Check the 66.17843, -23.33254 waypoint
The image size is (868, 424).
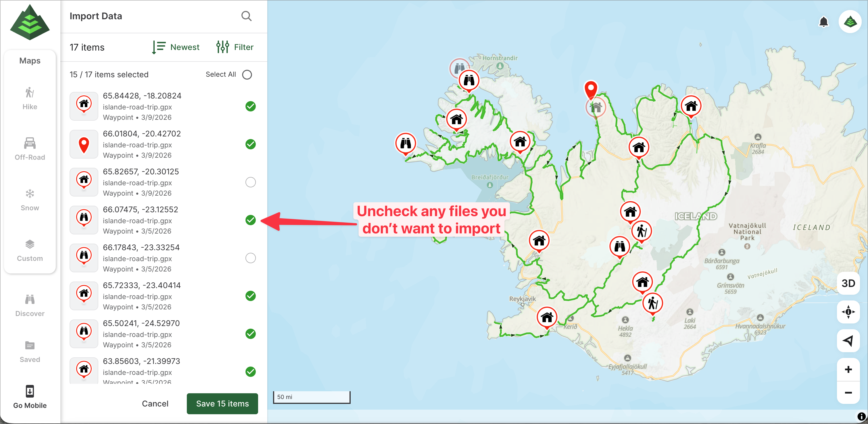coord(250,258)
